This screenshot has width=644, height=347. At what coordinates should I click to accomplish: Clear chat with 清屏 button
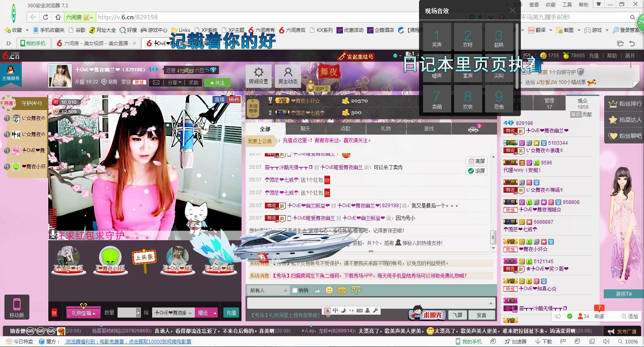click(x=477, y=161)
